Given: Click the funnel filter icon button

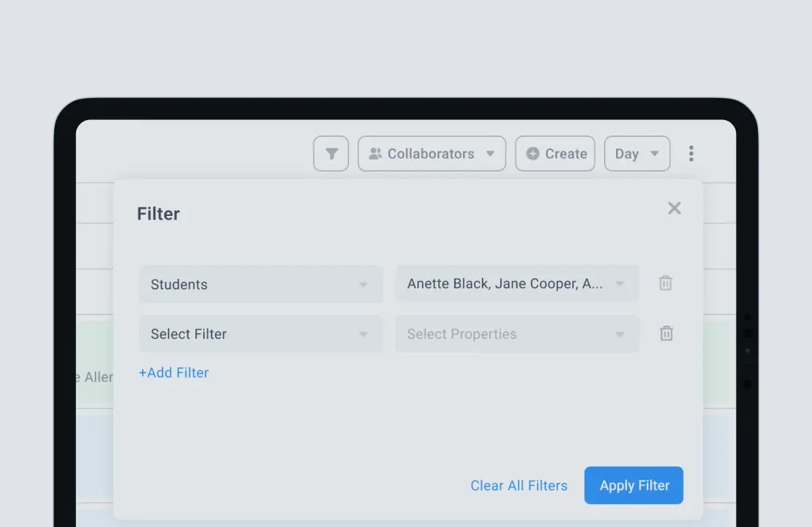Looking at the screenshot, I should [331, 154].
